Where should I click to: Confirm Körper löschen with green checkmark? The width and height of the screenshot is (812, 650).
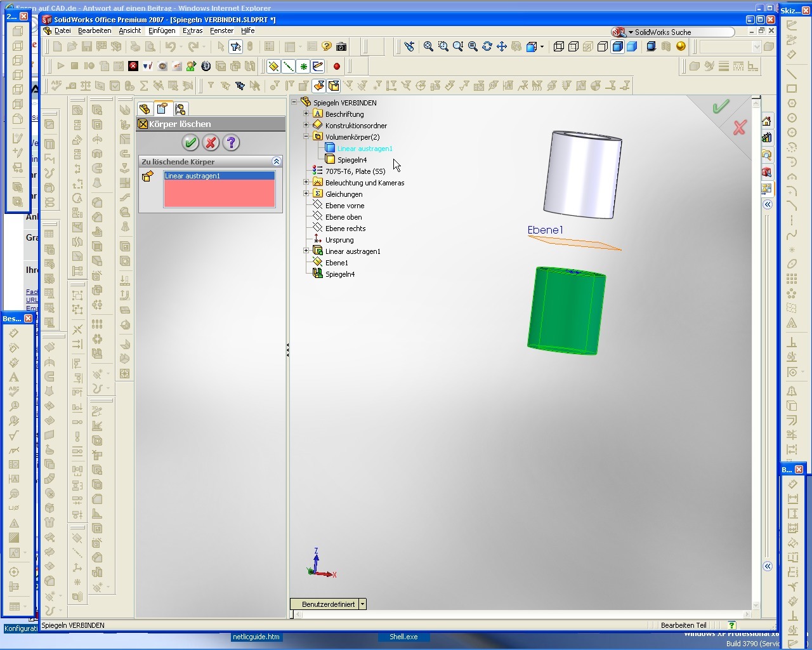tap(190, 143)
